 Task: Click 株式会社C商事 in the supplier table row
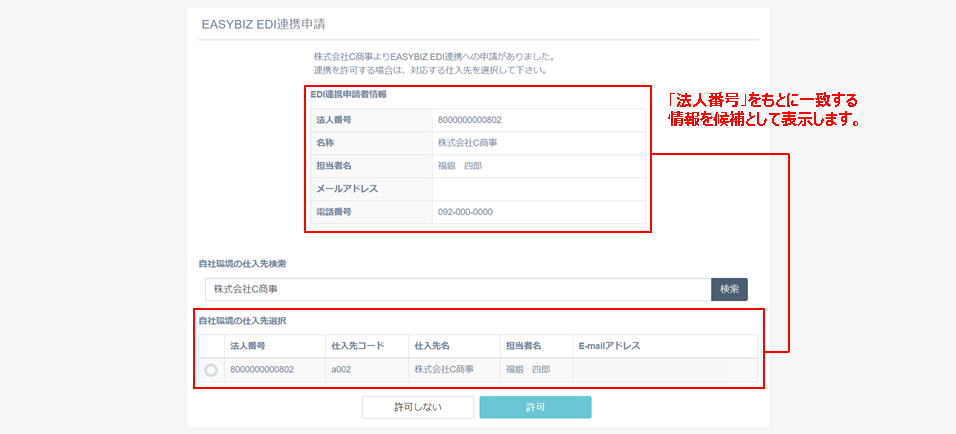point(444,369)
